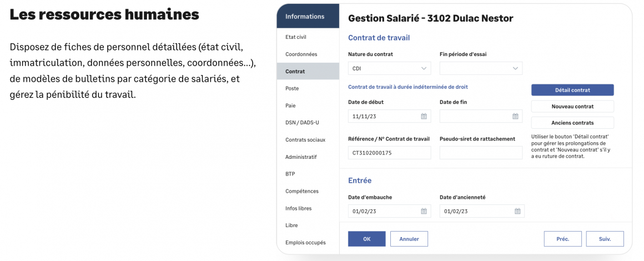Create a Nouveau contrat

coord(572,106)
